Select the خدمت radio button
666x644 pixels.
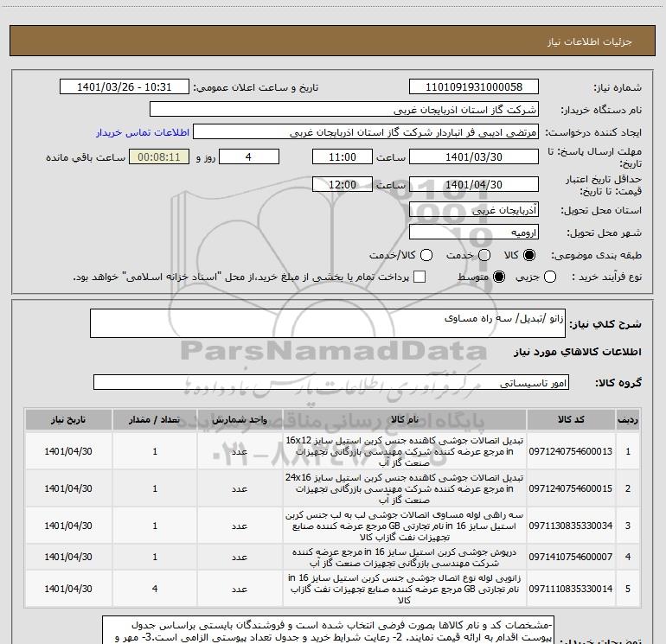[484, 255]
